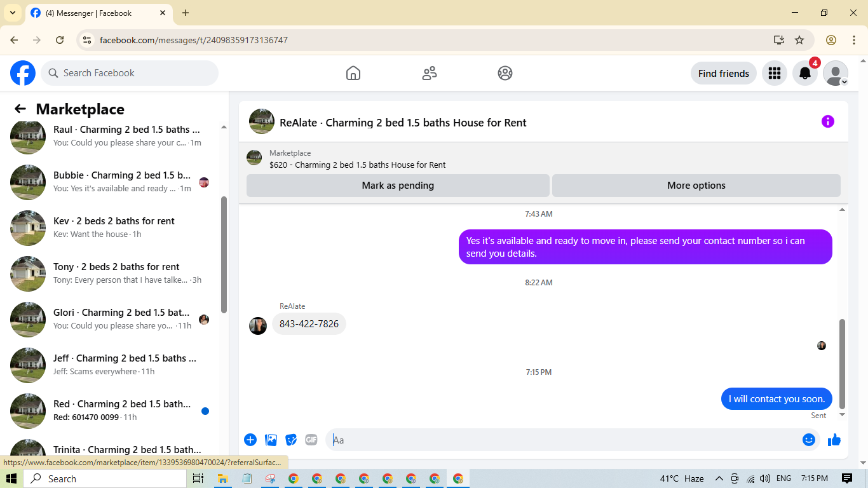Click ReAlate's avatar beside the phone number
Image resolution: width=868 pixels, height=488 pixels.
[258, 326]
